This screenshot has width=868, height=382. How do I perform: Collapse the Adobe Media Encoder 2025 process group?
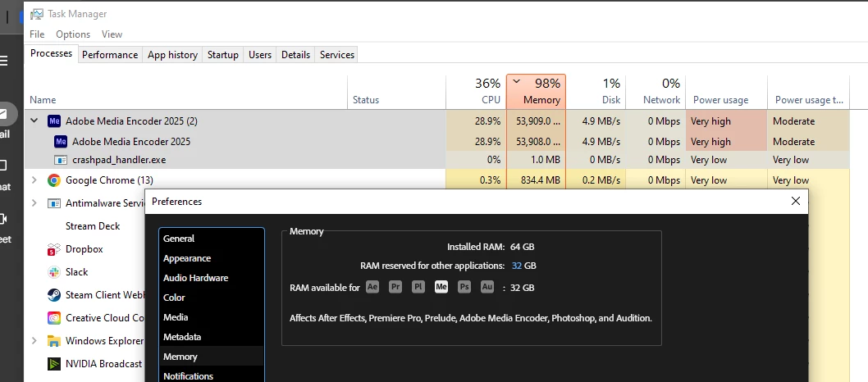pyautogui.click(x=34, y=121)
